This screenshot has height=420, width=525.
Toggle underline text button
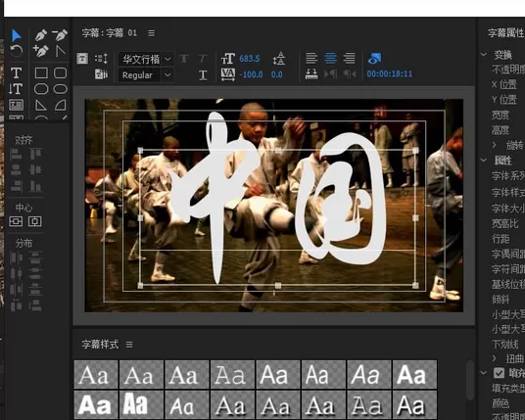(203, 74)
